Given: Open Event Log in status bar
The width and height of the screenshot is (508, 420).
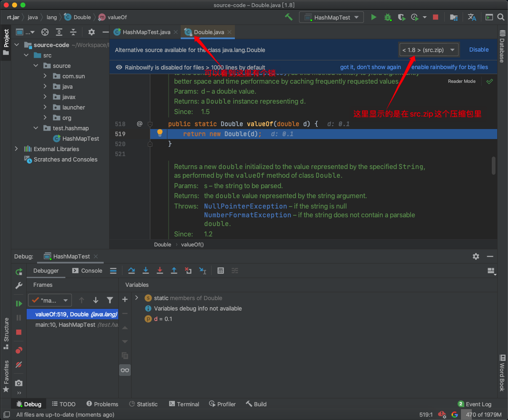Looking at the screenshot, I should tap(475, 404).
